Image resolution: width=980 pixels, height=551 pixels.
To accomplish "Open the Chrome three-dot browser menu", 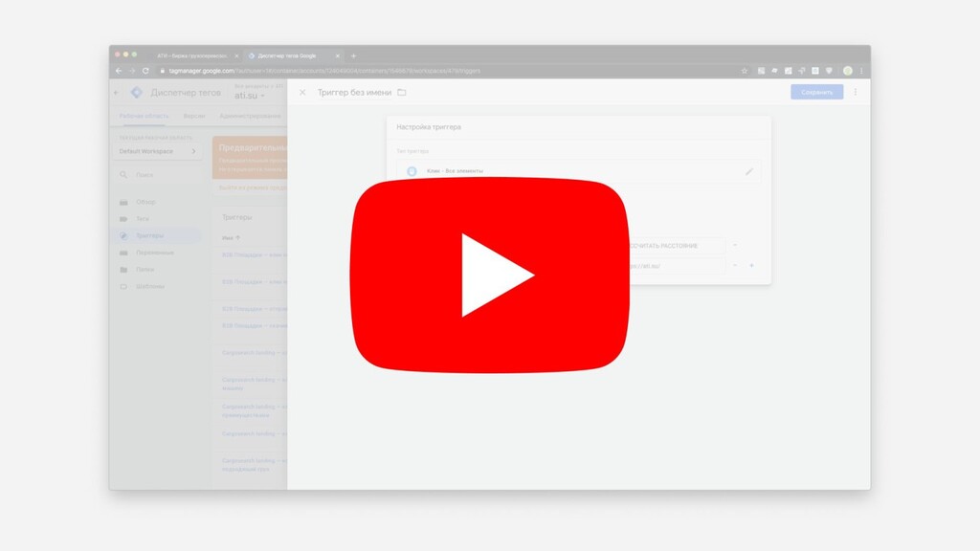I will [861, 71].
